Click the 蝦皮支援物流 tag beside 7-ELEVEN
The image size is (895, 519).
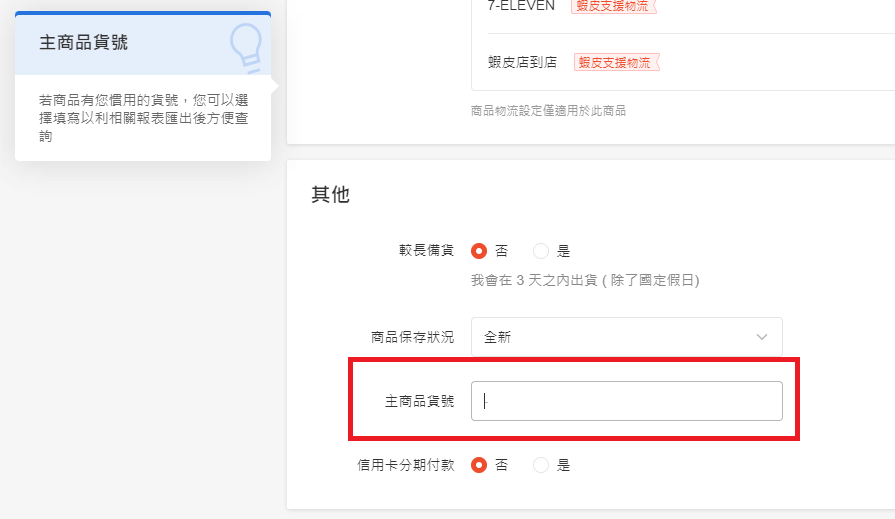(x=614, y=6)
